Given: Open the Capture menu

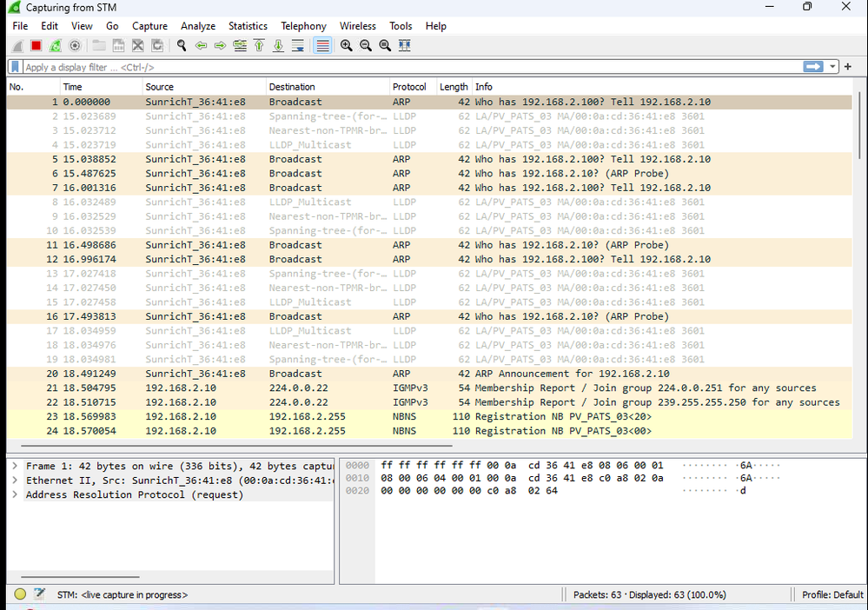Looking at the screenshot, I should (x=149, y=26).
